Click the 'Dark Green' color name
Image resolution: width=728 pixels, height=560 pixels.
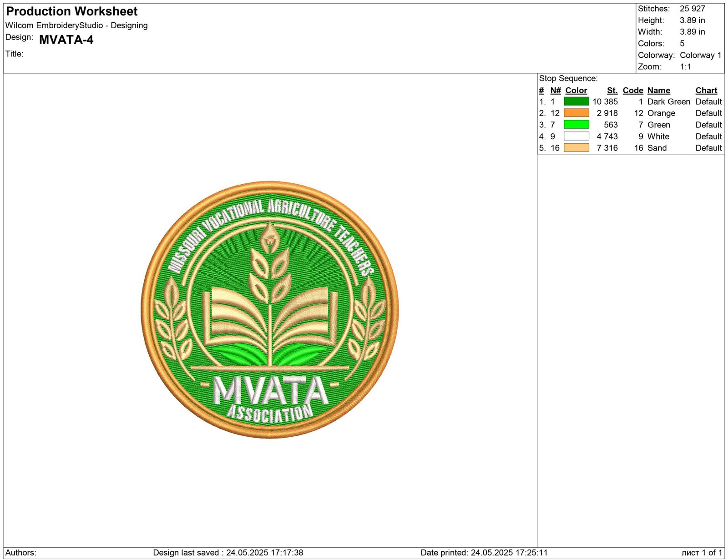click(669, 101)
